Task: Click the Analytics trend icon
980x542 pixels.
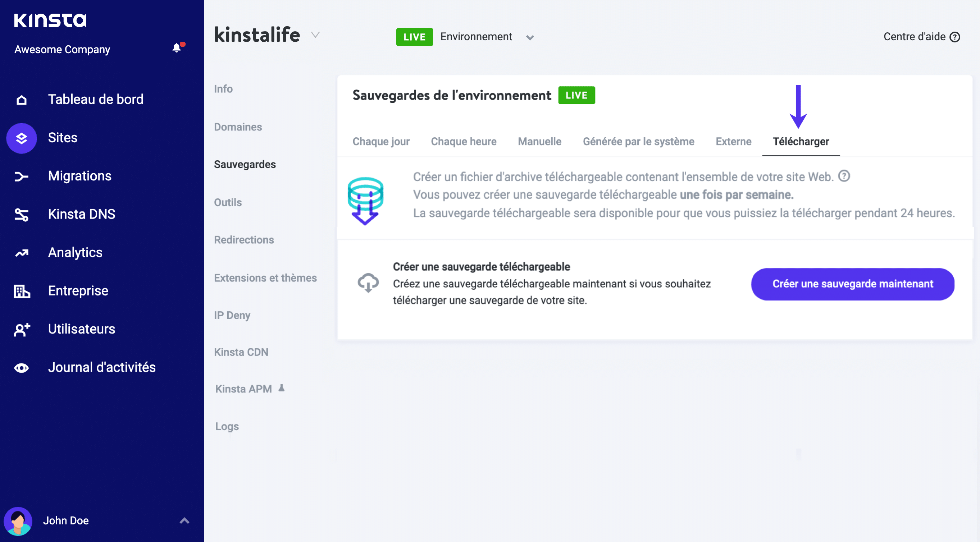Action: [22, 253]
